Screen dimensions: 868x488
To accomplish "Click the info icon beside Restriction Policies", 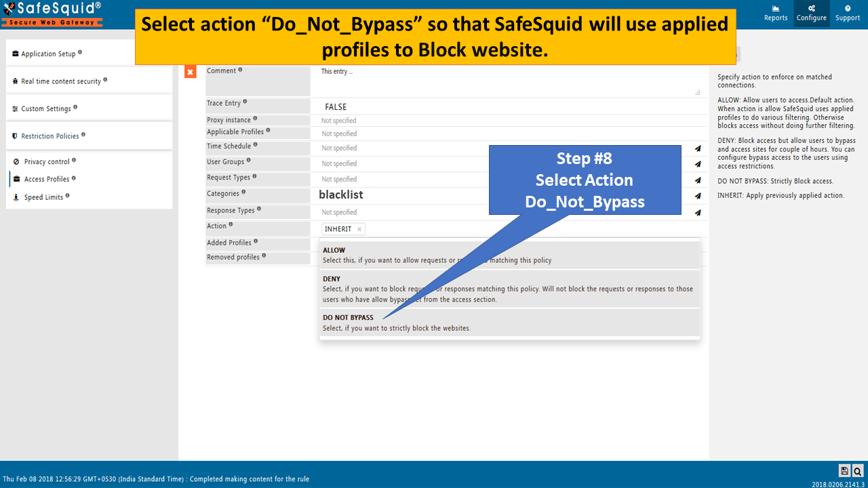I will pos(83,134).
